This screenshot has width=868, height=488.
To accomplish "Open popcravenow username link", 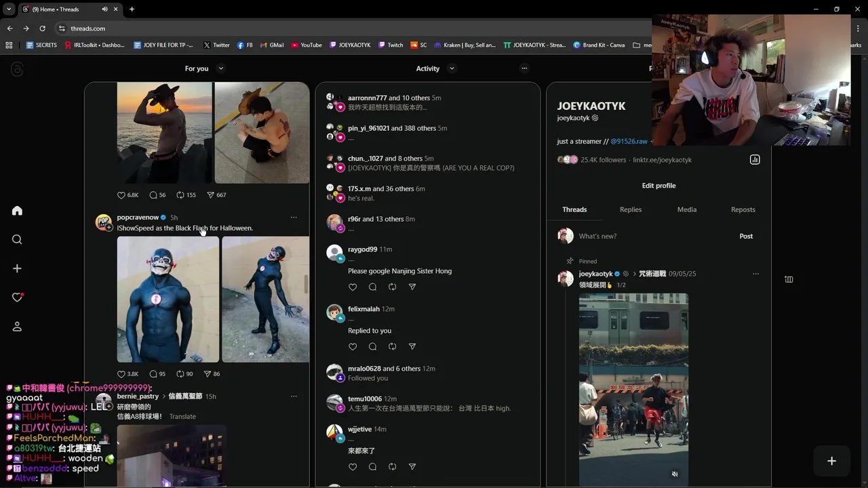I will 138,218.
